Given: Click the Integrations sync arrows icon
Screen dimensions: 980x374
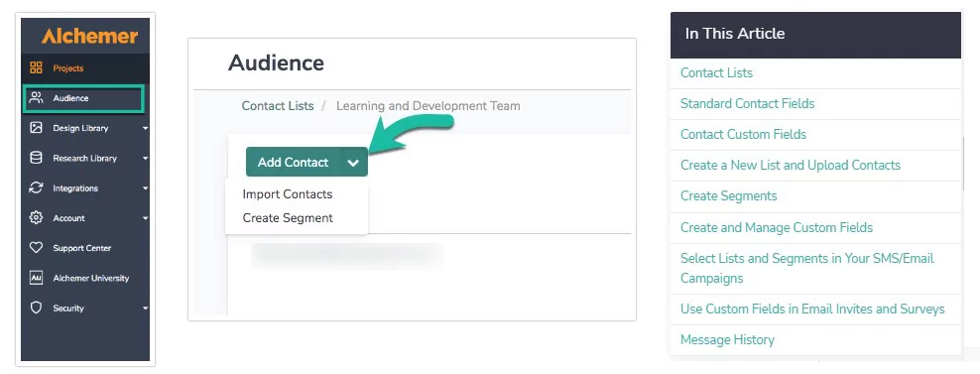Looking at the screenshot, I should click(x=37, y=187).
